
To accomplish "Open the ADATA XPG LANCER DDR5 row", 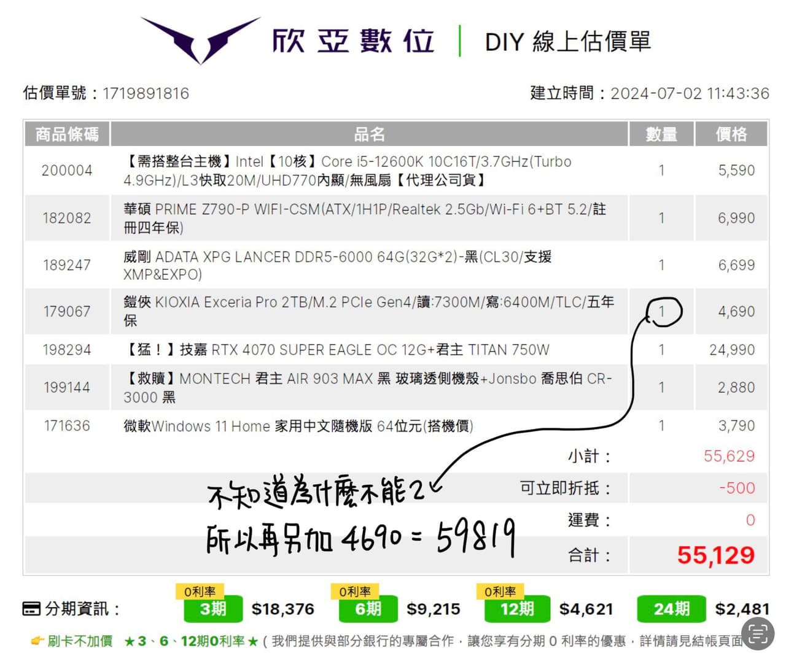I will pos(337,265).
